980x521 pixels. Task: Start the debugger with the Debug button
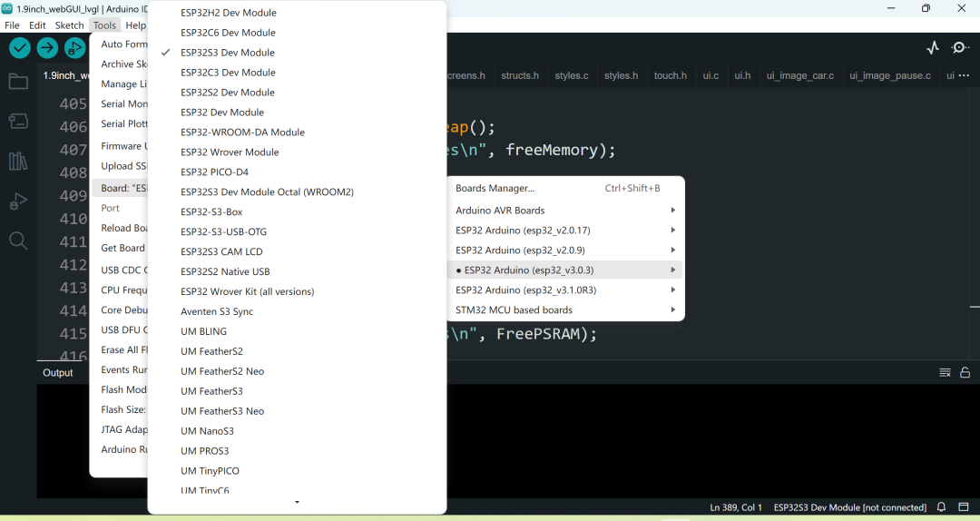[x=74, y=47]
